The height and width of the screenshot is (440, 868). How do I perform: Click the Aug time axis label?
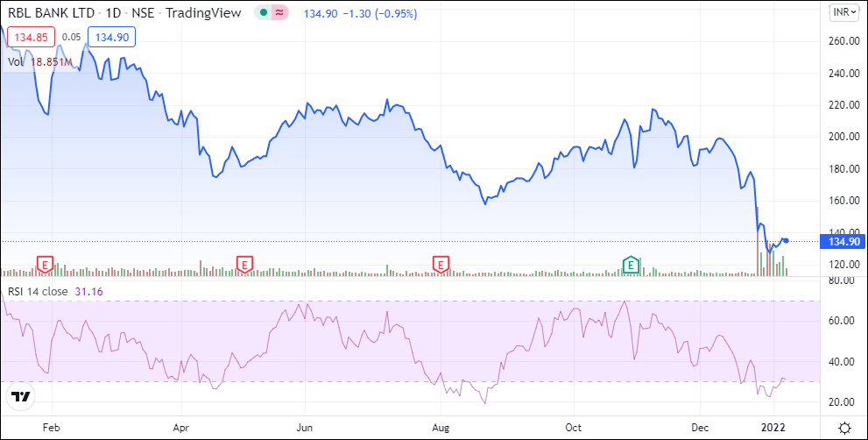(441, 428)
